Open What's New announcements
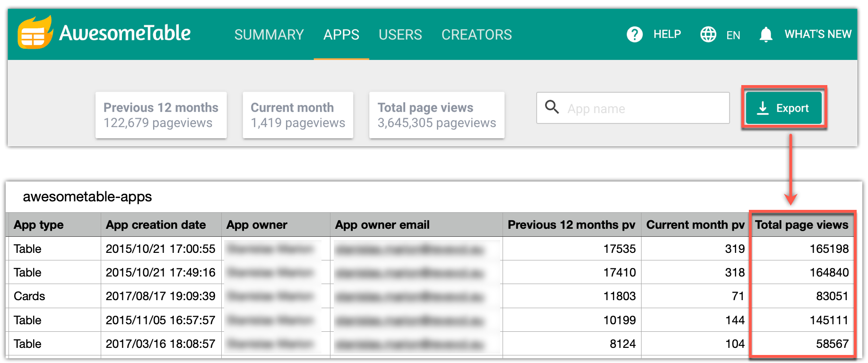 pos(817,35)
